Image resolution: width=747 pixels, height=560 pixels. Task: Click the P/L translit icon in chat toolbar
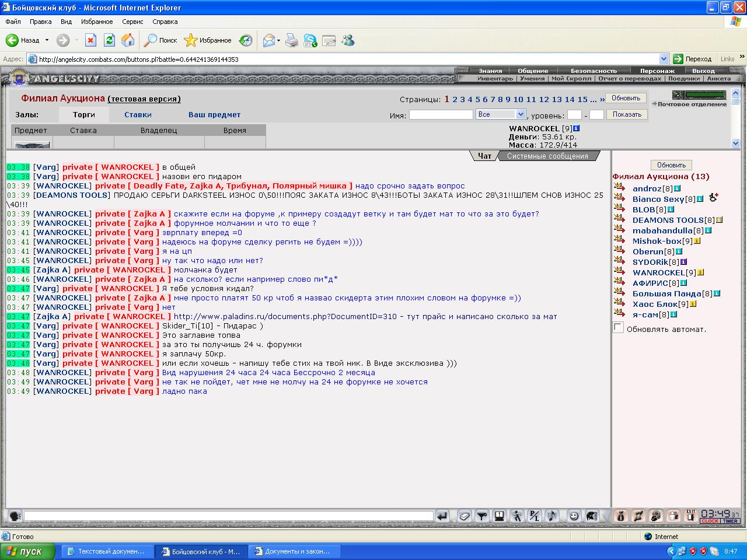[x=535, y=516]
